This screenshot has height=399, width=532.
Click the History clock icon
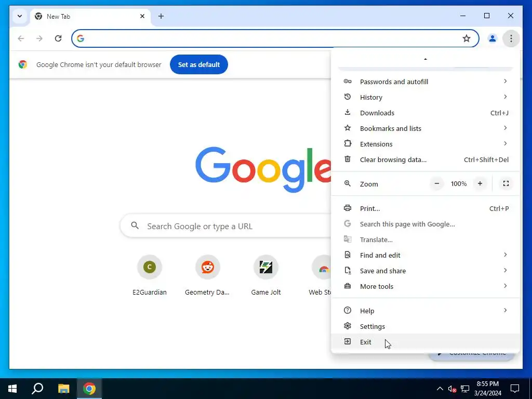348,97
